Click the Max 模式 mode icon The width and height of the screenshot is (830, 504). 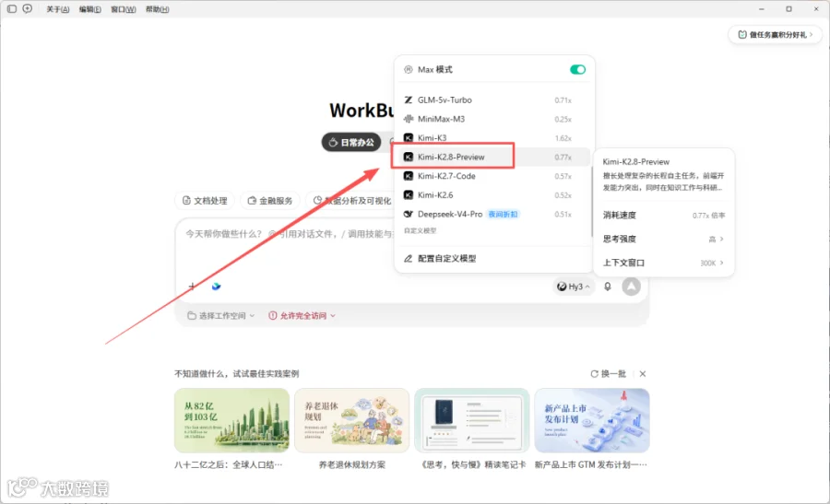coord(409,70)
